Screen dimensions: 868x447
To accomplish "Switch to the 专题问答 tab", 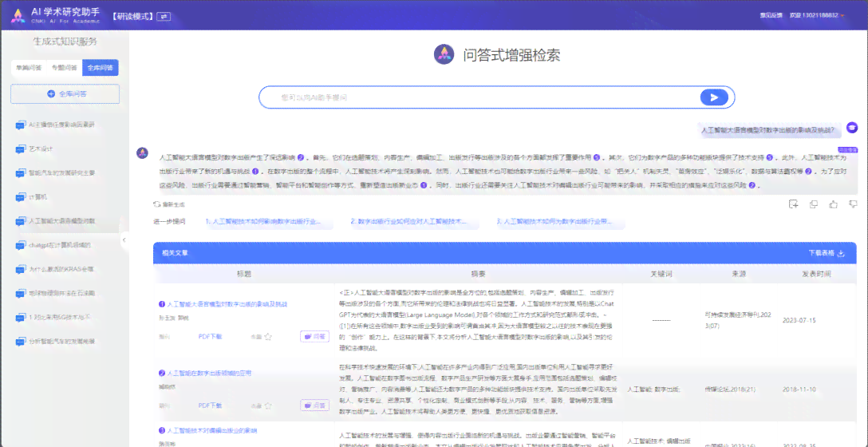I will [x=64, y=68].
